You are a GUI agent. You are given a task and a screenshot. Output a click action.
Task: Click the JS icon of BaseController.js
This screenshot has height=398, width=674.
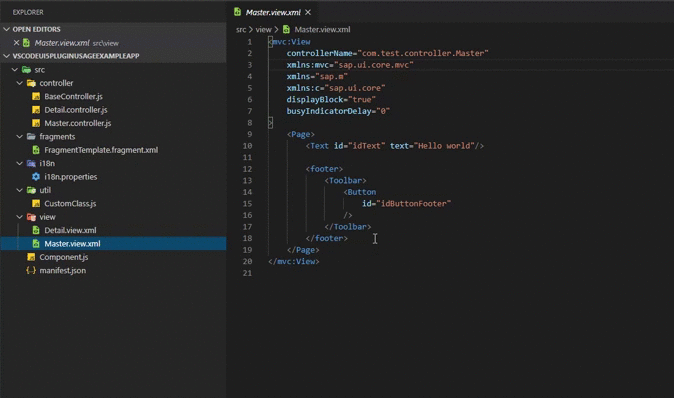[36, 96]
